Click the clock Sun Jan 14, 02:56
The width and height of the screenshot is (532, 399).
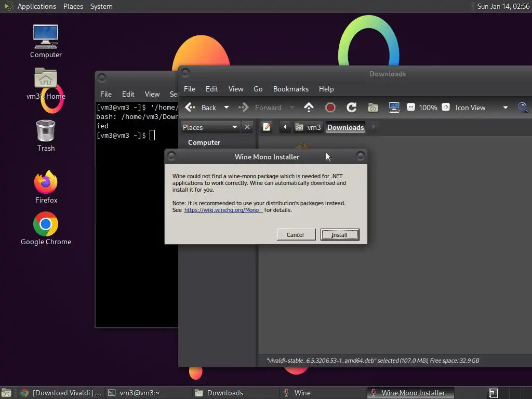pos(503,6)
